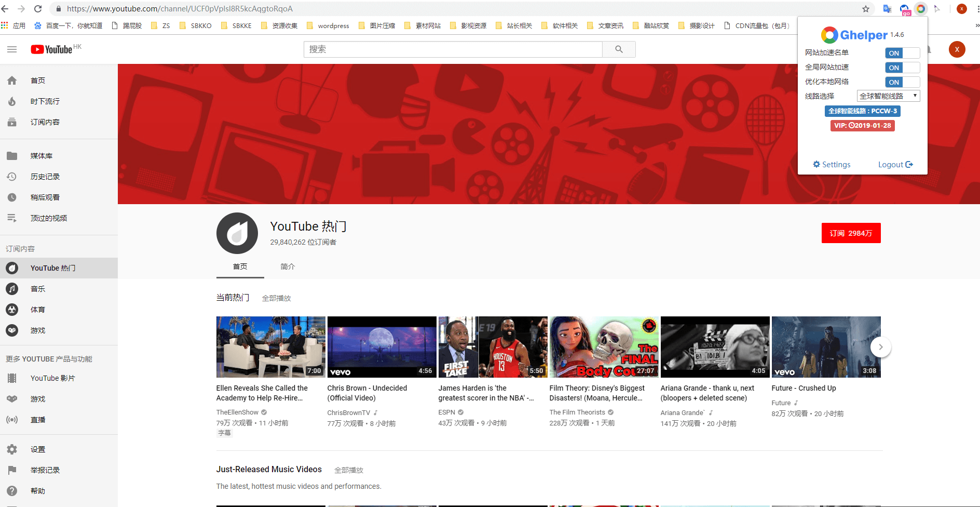Click the Ghelper extension icon in toolbar
The image size is (980, 507).
[920, 9]
